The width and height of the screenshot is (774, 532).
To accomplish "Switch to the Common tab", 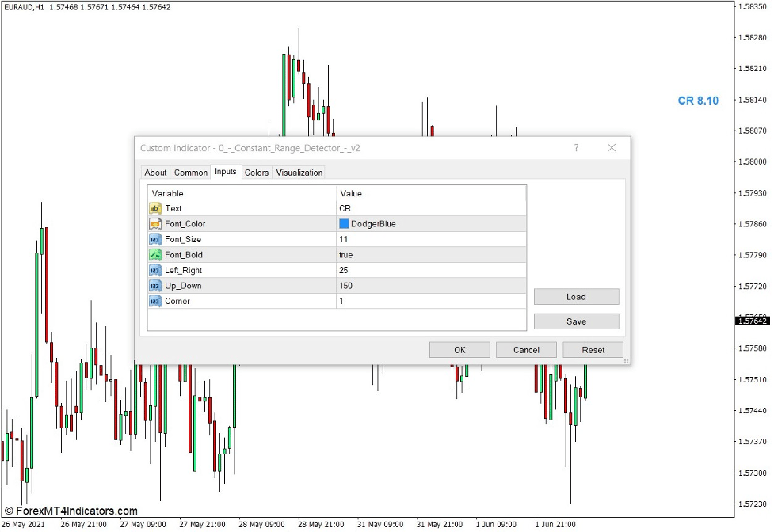I will click(x=190, y=173).
